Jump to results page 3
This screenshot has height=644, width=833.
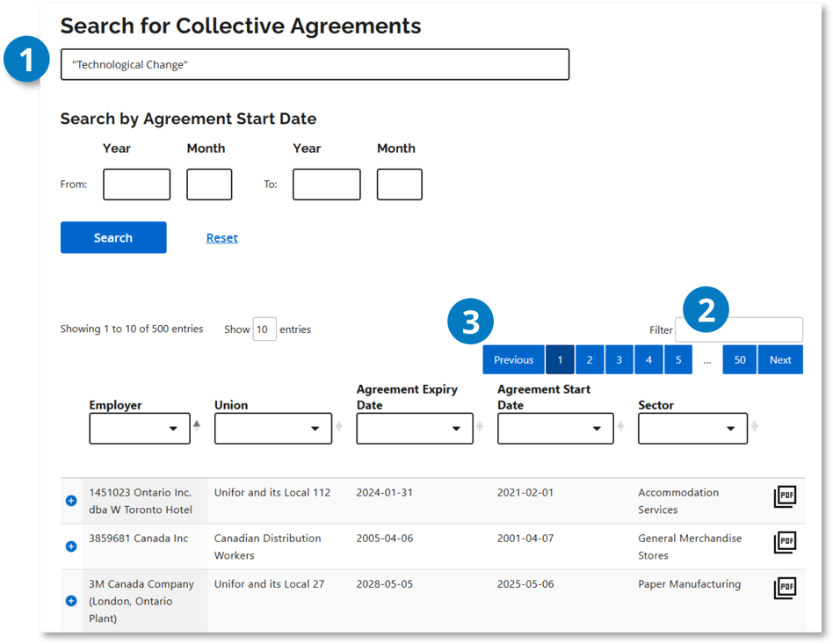619,359
